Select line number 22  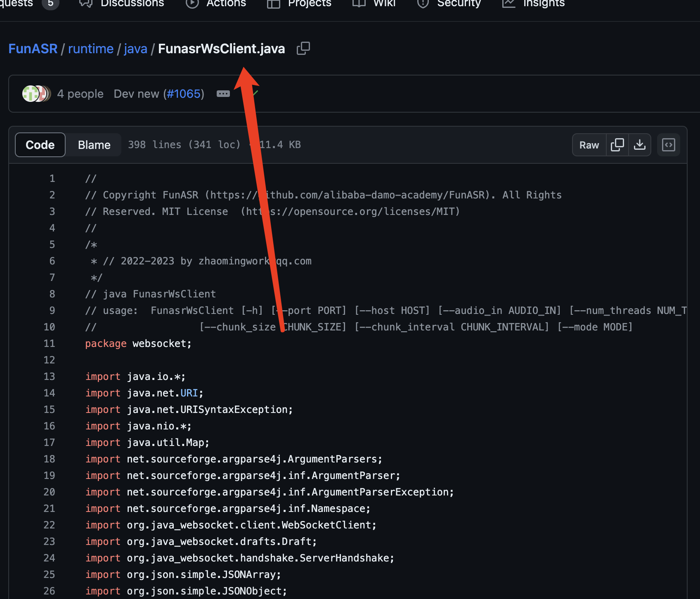point(49,525)
